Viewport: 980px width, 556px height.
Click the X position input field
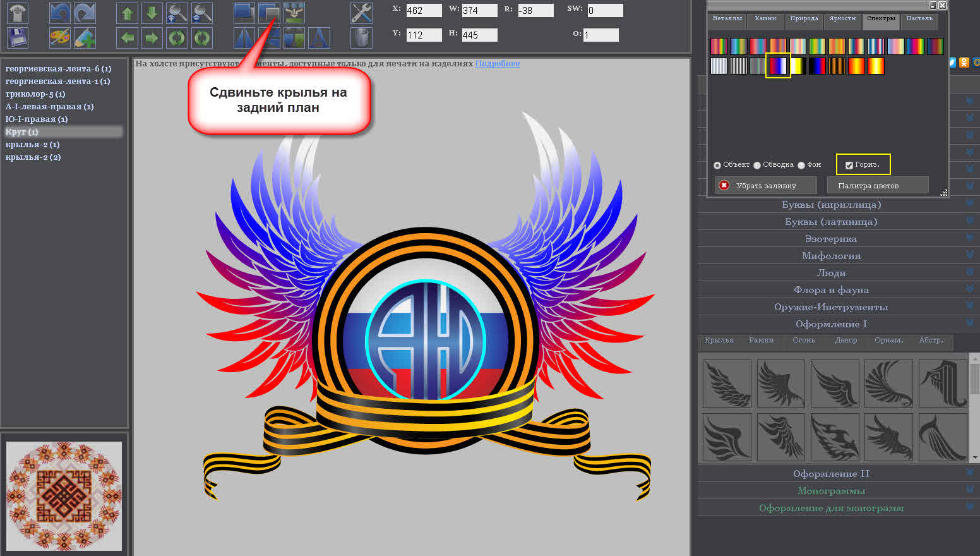coord(424,11)
